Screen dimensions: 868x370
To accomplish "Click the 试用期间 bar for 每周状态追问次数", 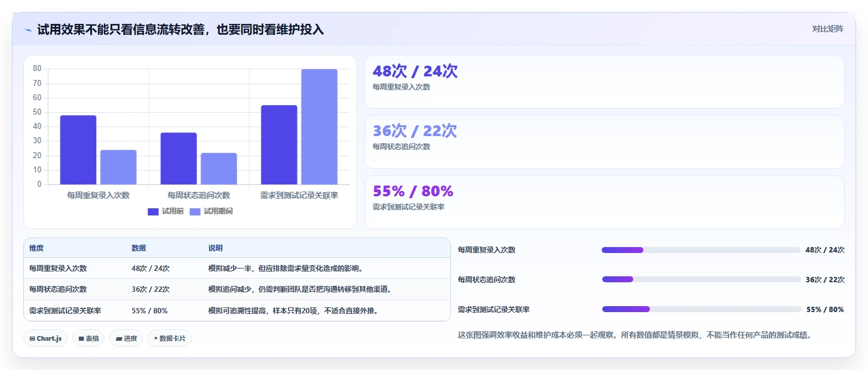I will [219, 168].
